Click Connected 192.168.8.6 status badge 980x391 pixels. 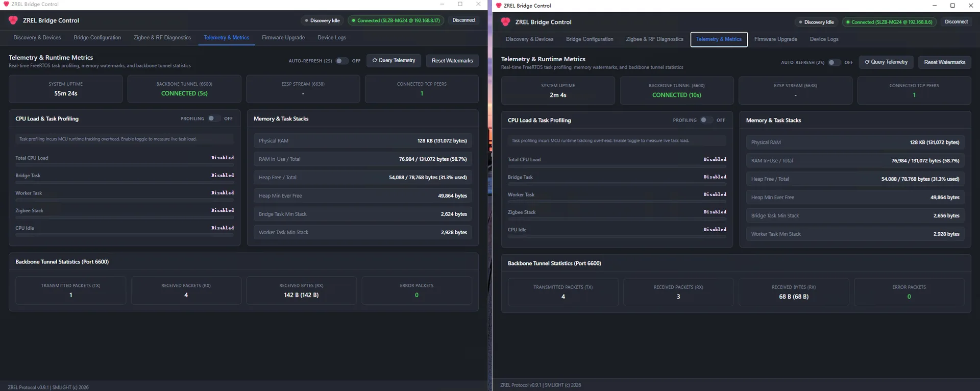(889, 22)
